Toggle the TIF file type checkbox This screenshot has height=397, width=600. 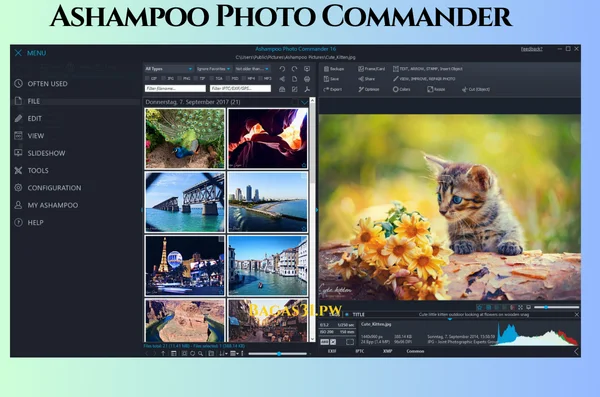pos(196,78)
